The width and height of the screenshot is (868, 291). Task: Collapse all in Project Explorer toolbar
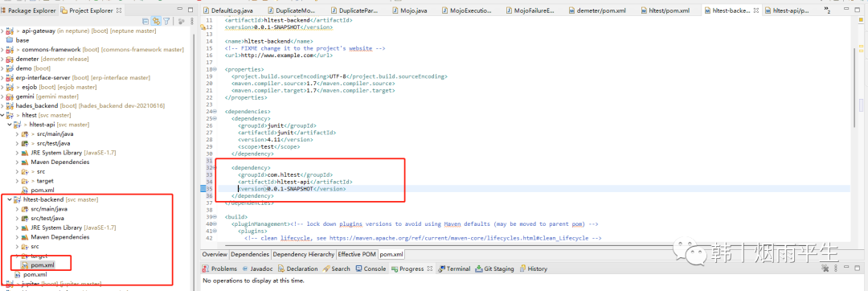coord(145,21)
